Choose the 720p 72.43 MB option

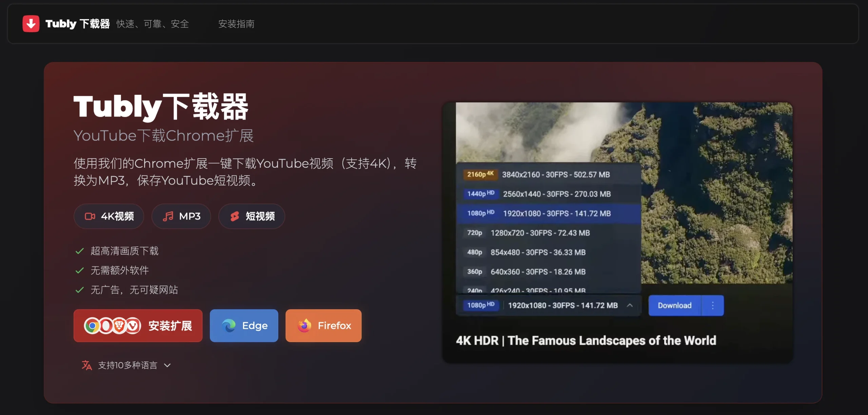(548, 233)
